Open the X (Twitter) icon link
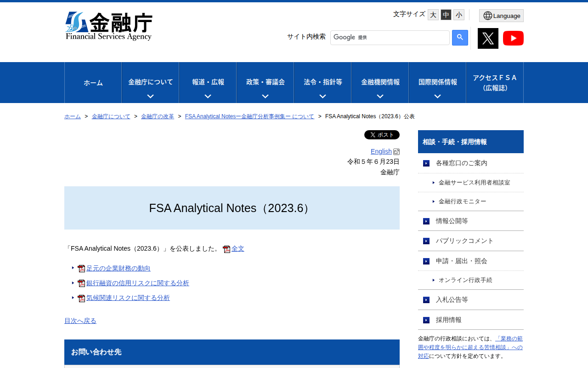The height and width of the screenshot is (368, 588). pyautogui.click(x=488, y=38)
